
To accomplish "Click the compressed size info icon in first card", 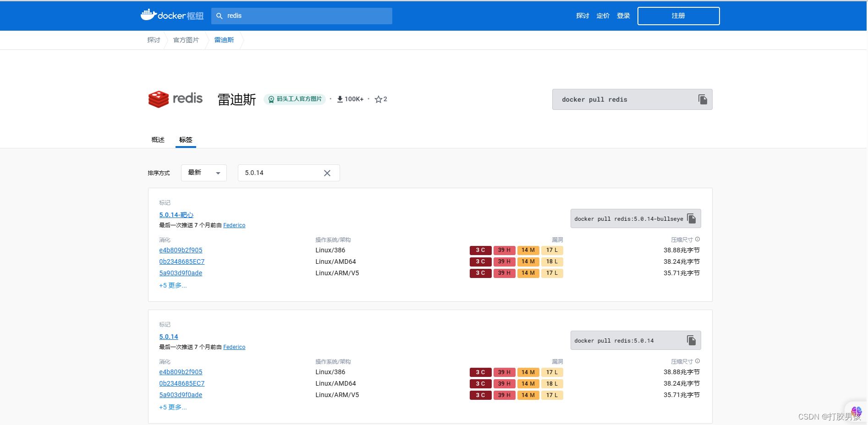I will 698,240.
